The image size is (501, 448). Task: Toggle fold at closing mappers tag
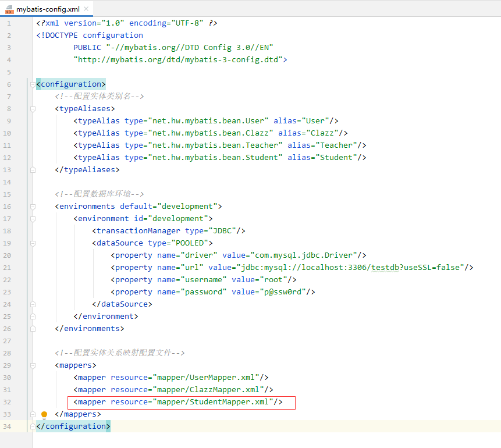click(33, 414)
